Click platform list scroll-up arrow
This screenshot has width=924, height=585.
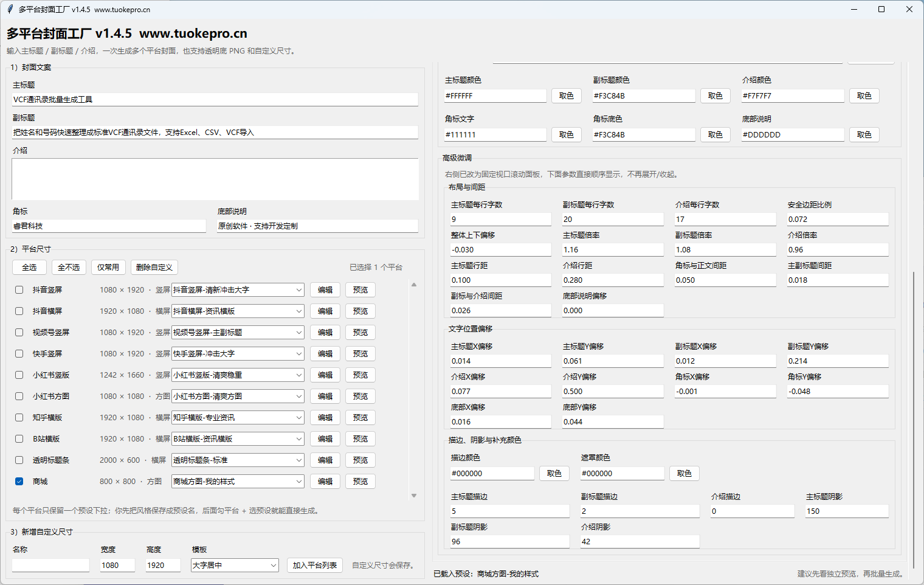click(414, 285)
